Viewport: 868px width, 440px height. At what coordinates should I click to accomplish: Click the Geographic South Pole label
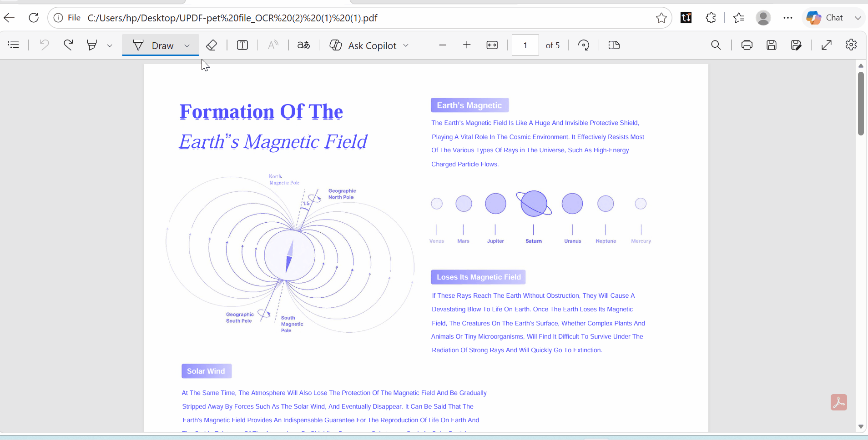click(x=240, y=318)
